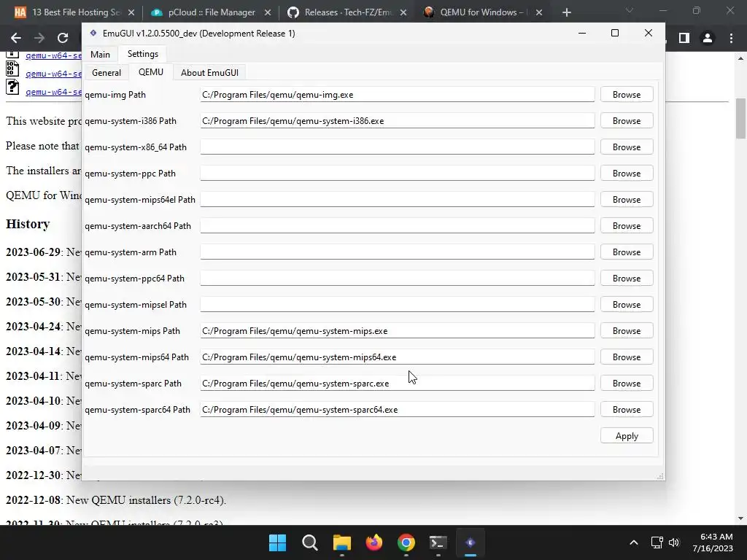Browse for qemu-system-i386 path
The height and width of the screenshot is (560, 747).
[627, 120]
